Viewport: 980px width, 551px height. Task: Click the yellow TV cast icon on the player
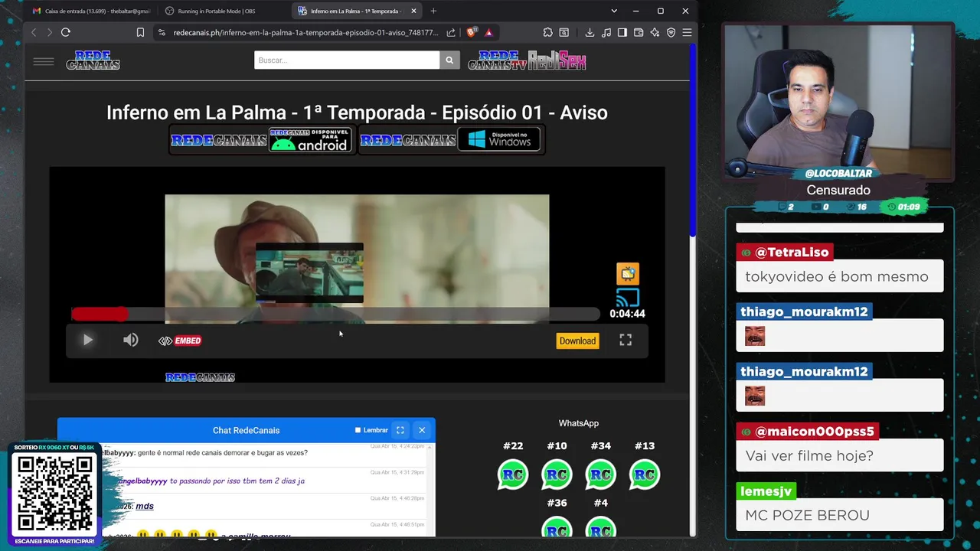(x=628, y=273)
